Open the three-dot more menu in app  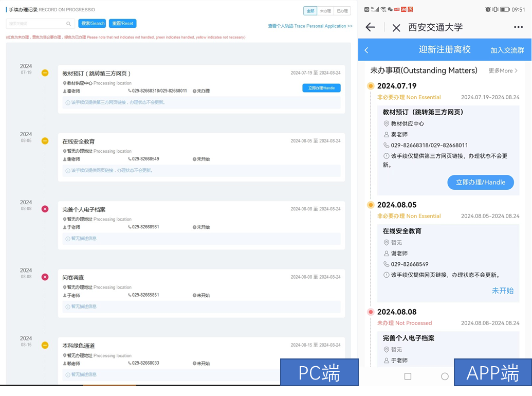click(518, 27)
